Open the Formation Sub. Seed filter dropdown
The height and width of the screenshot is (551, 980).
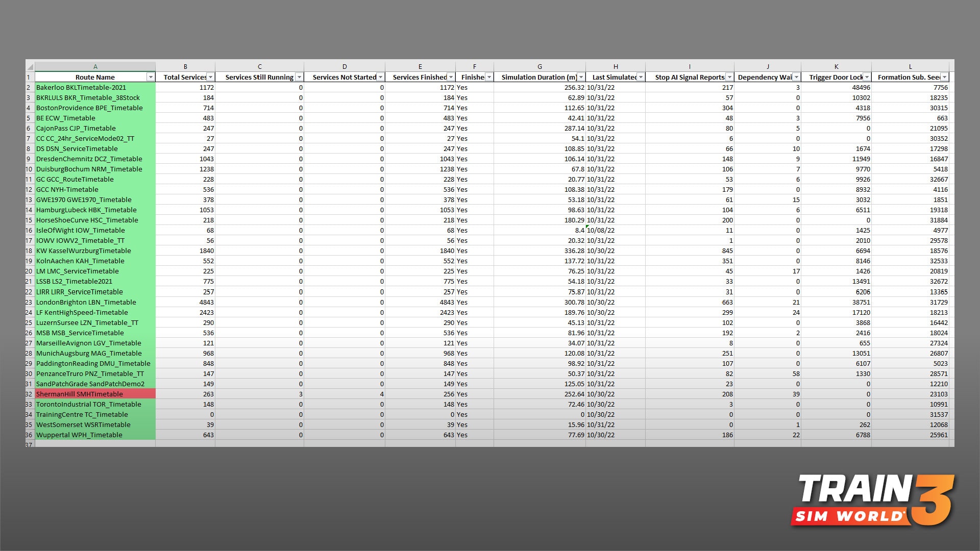click(944, 77)
